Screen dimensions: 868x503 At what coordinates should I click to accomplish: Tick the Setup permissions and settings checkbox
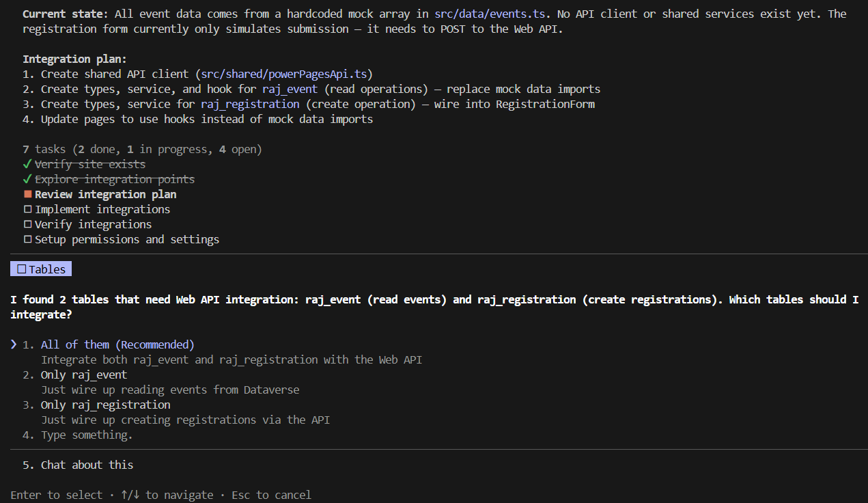tap(28, 239)
